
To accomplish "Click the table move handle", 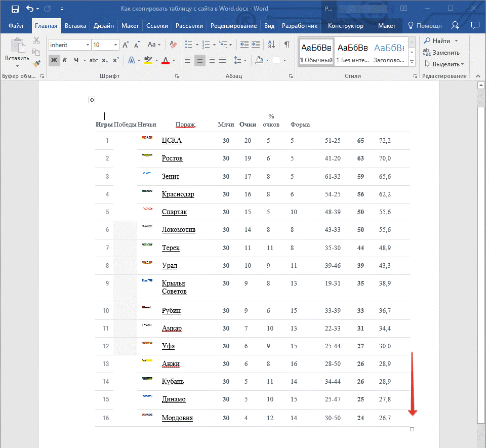I will (x=92, y=100).
